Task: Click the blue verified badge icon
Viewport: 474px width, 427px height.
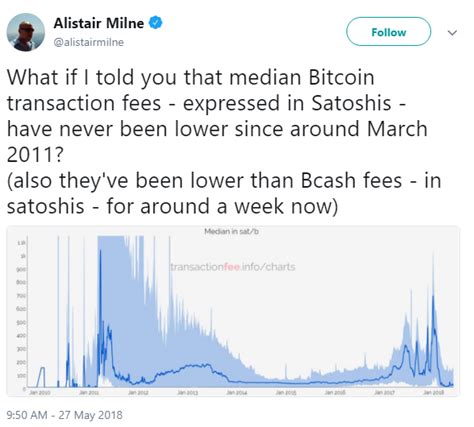Action: (155, 23)
